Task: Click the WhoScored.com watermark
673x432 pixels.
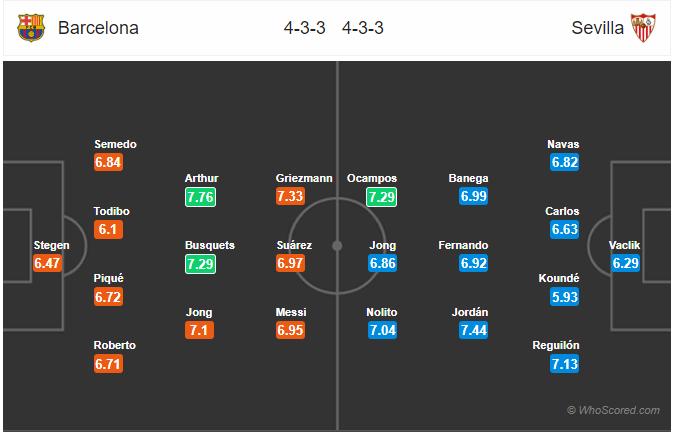Action: point(613,410)
